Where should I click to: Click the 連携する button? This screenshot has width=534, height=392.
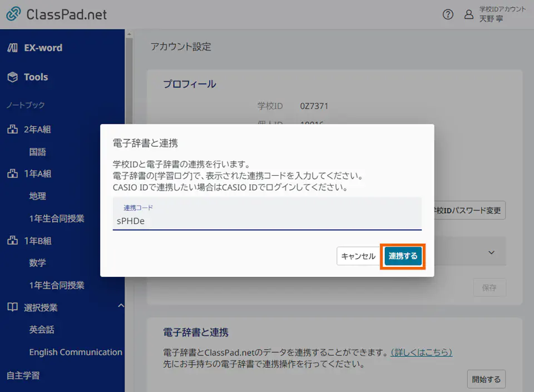pyautogui.click(x=403, y=256)
